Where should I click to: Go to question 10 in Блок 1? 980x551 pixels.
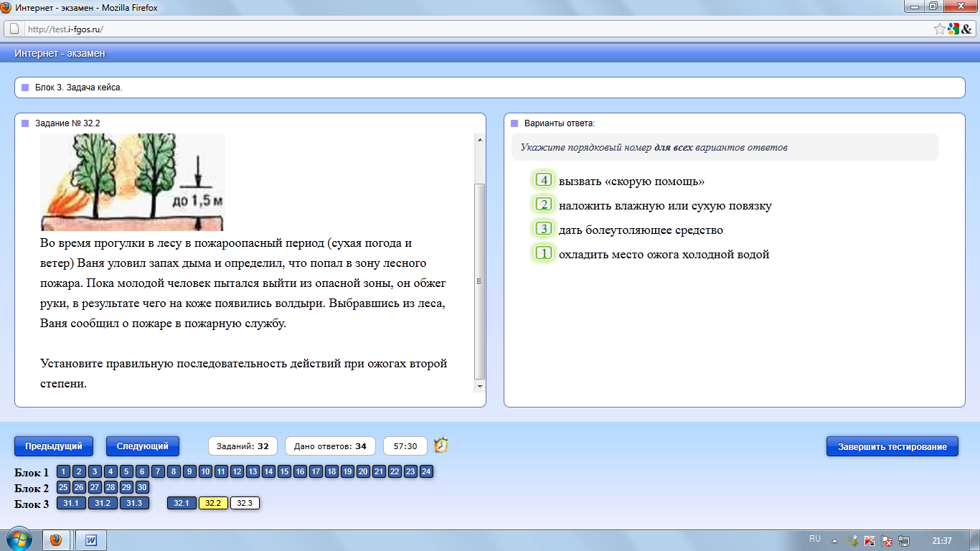(x=205, y=471)
